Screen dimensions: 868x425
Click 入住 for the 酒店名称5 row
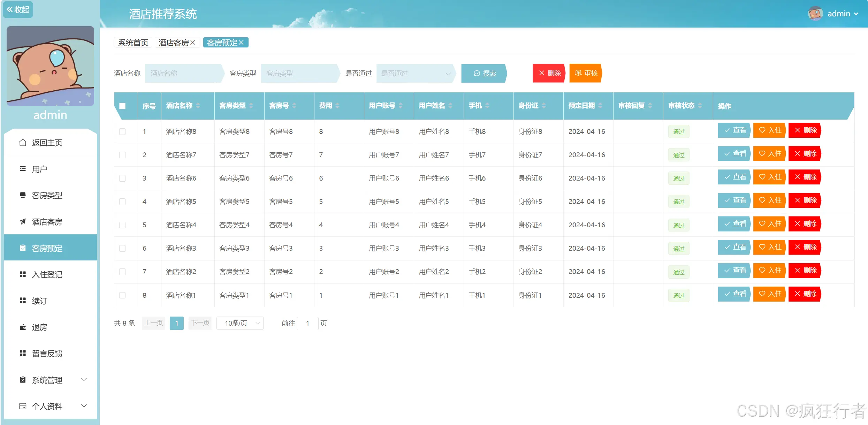pos(770,200)
